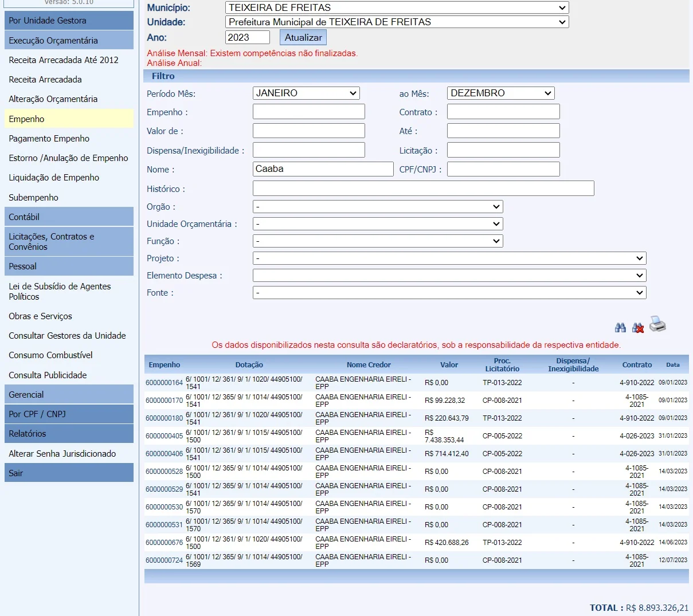Click Sair to log out

(x=69, y=473)
